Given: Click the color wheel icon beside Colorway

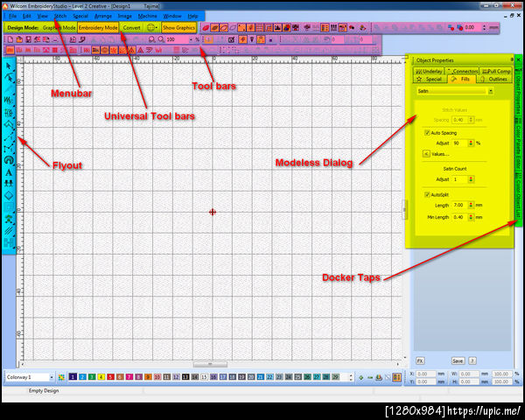Looking at the screenshot, I should coord(61,377).
